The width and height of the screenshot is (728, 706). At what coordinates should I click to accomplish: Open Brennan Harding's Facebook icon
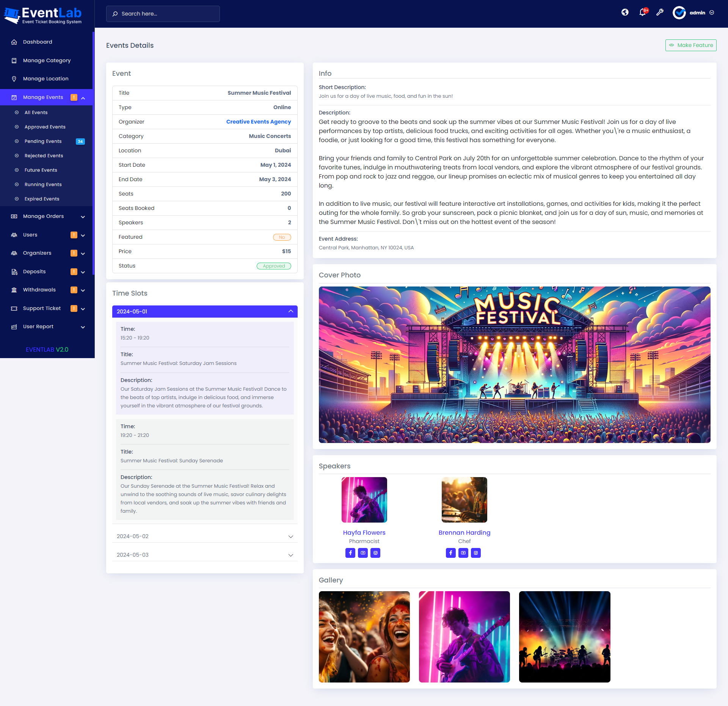pos(450,553)
